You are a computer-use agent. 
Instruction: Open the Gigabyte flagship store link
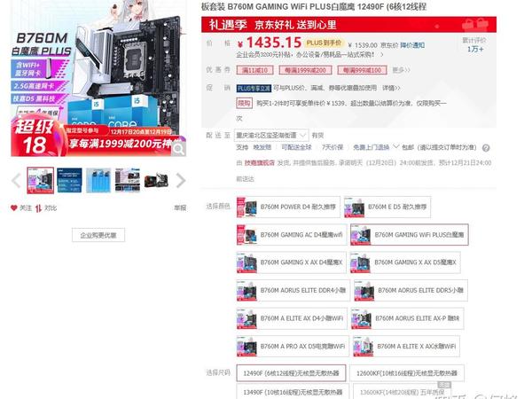tap(260, 163)
